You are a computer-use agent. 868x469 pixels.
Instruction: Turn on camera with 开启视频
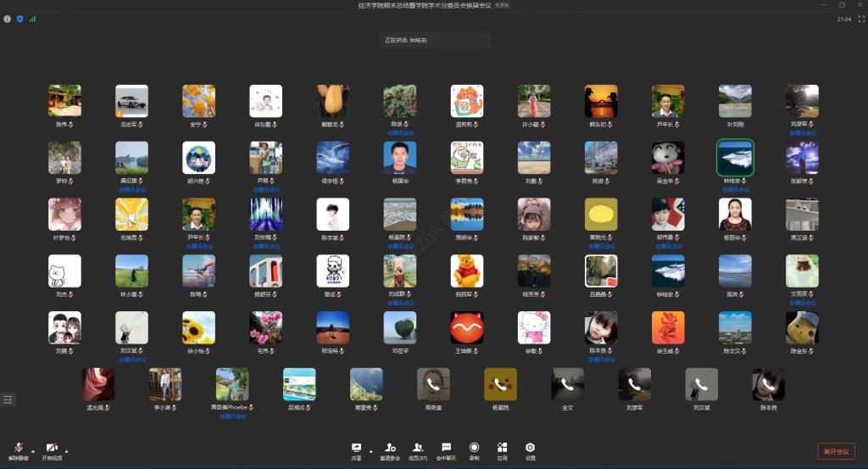click(53, 450)
